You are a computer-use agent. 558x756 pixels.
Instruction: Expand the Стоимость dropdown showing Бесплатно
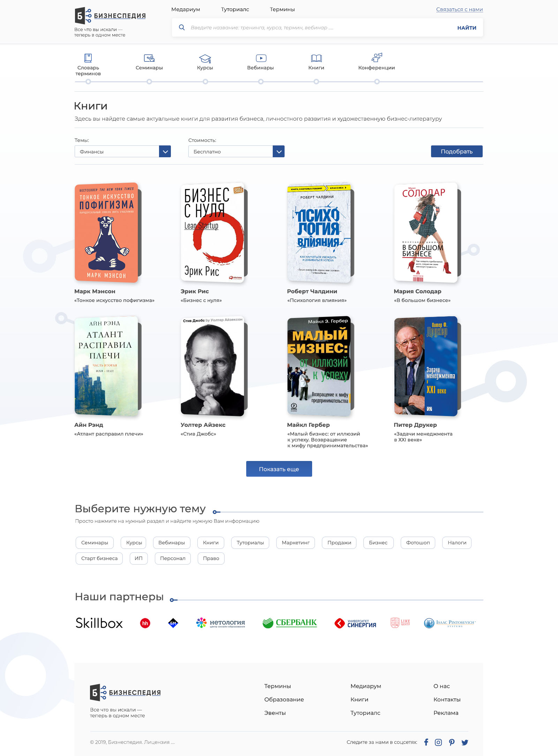(x=236, y=151)
